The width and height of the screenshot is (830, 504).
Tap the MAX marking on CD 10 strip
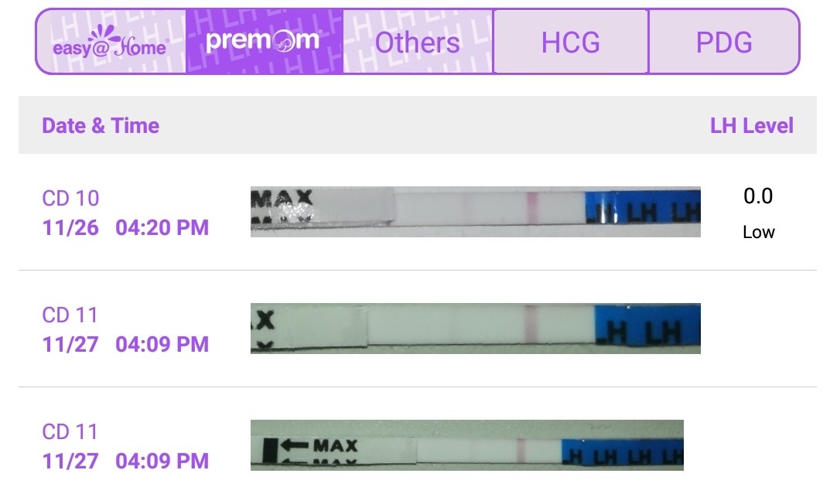pyautogui.click(x=283, y=196)
